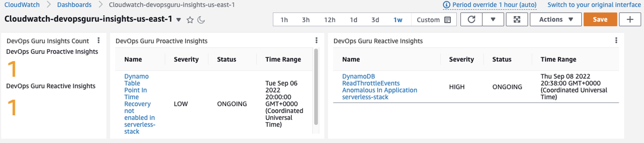Open the Custom time range picker
The image size is (644, 143).
point(434,20)
